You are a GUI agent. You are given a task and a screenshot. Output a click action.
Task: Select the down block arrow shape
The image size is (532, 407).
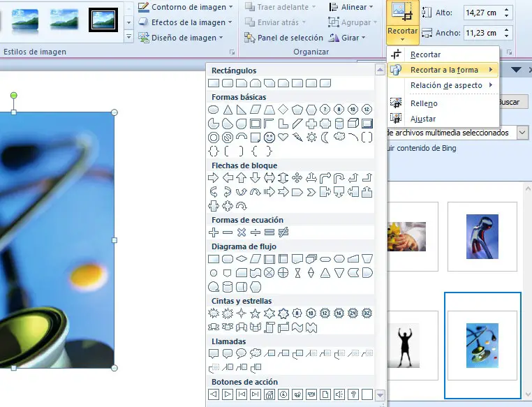[x=255, y=178]
